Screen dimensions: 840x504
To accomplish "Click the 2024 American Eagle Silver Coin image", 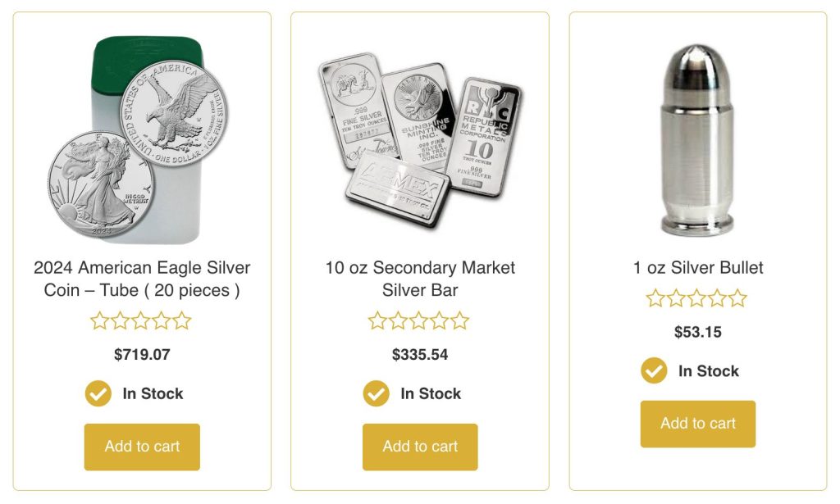I will pyautogui.click(x=139, y=139).
